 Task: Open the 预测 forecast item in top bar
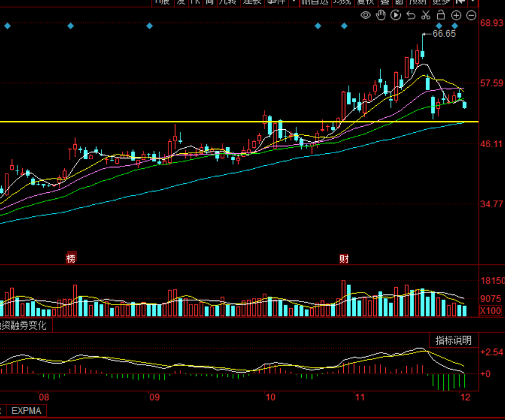click(417, 2)
